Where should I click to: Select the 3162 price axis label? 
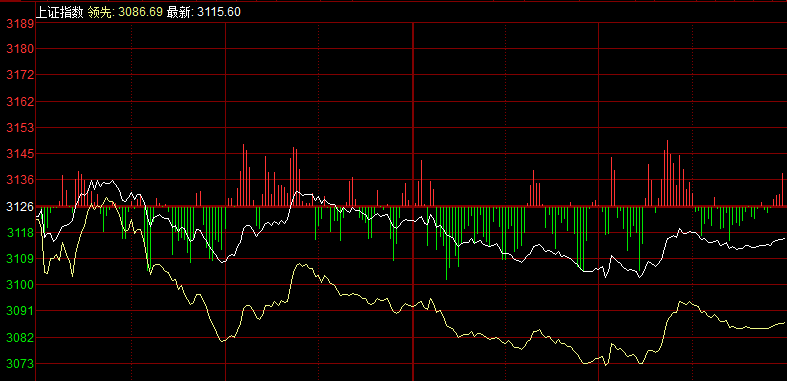(21, 102)
